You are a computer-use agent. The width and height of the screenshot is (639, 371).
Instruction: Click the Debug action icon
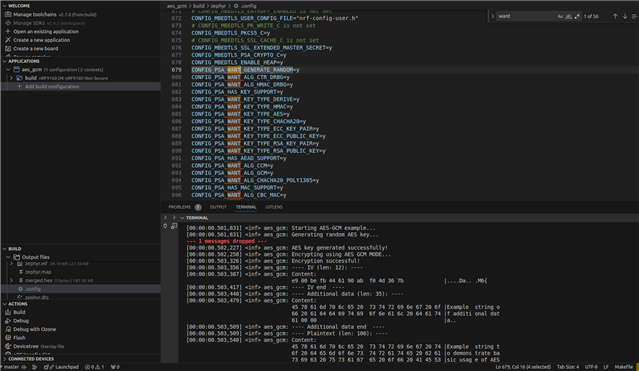(8, 320)
